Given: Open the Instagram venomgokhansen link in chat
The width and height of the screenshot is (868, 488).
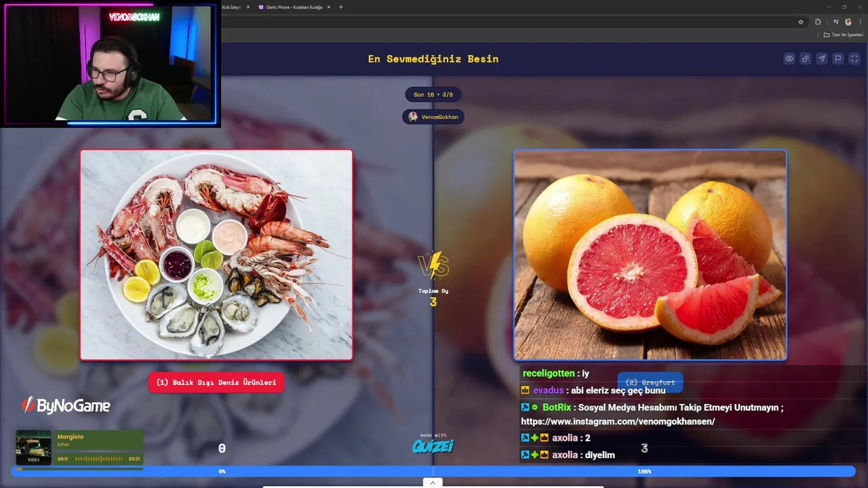Looking at the screenshot, I should tap(618, 422).
